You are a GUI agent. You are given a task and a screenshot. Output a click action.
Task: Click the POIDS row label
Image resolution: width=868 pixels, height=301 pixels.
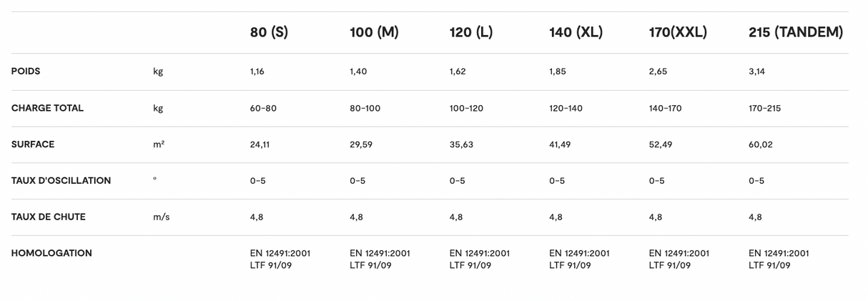26,71
